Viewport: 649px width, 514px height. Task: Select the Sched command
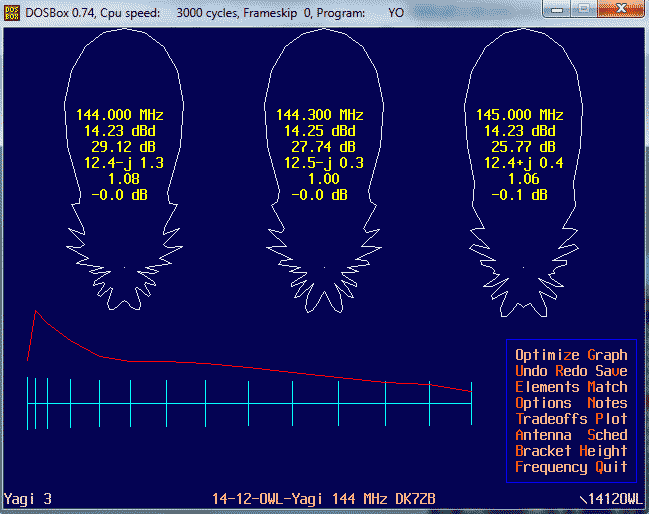coord(607,435)
